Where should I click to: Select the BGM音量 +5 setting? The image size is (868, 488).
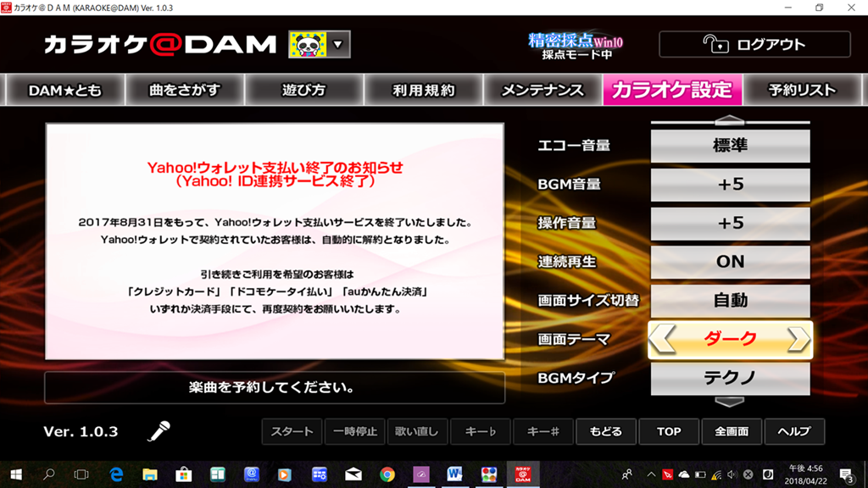730,184
